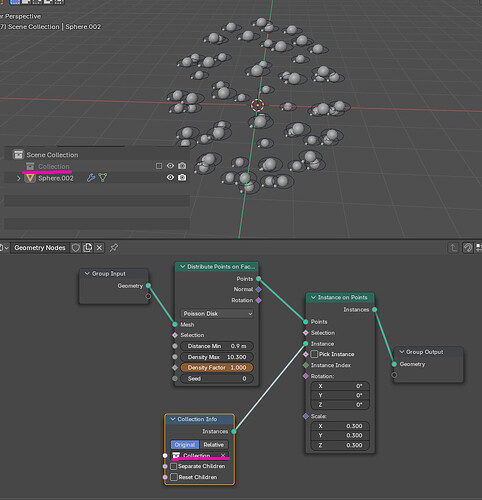Adjust the Density Factor slider
The height and width of the screenshot is (500, 482).
217,368
